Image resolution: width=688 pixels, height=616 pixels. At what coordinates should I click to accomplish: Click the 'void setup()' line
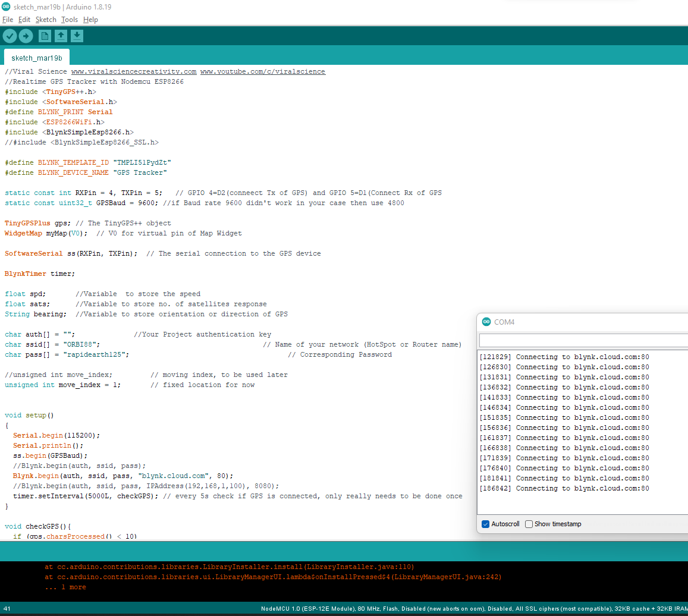coord(29,415)
